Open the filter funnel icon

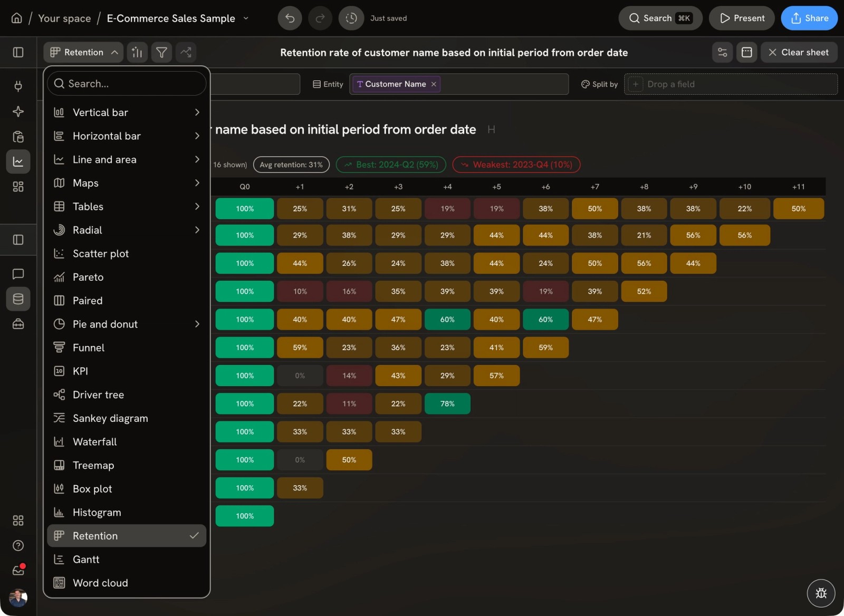click(x=161, y=52)
